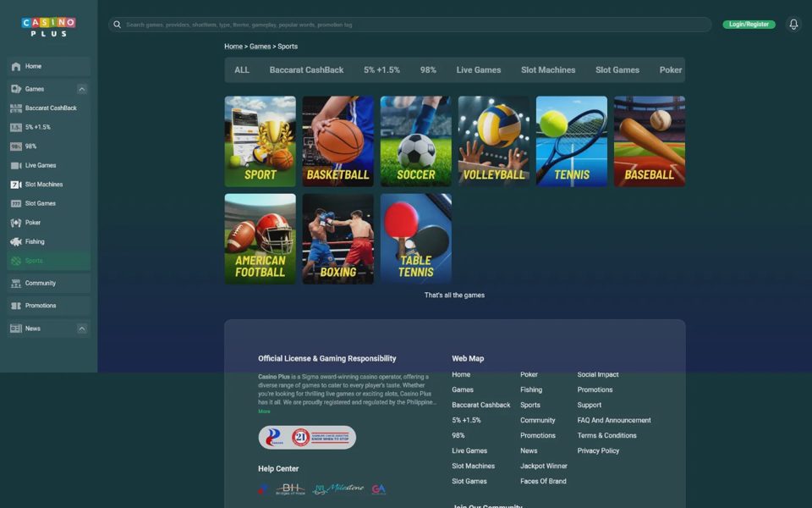Image resolution: width=812 pixels, height=508 pixels.
Task: Click the Baccarat CashBack sidebar icon
Action: tap(16, 108)
